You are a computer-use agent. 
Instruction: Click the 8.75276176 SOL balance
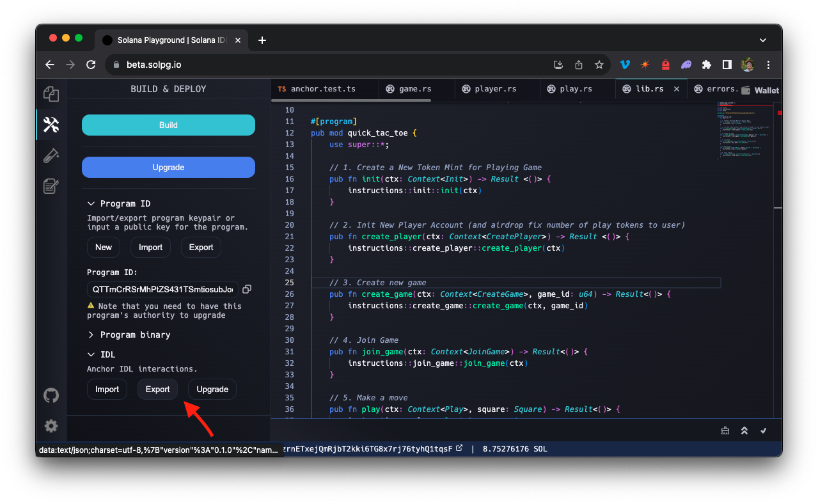pos(515,449)
